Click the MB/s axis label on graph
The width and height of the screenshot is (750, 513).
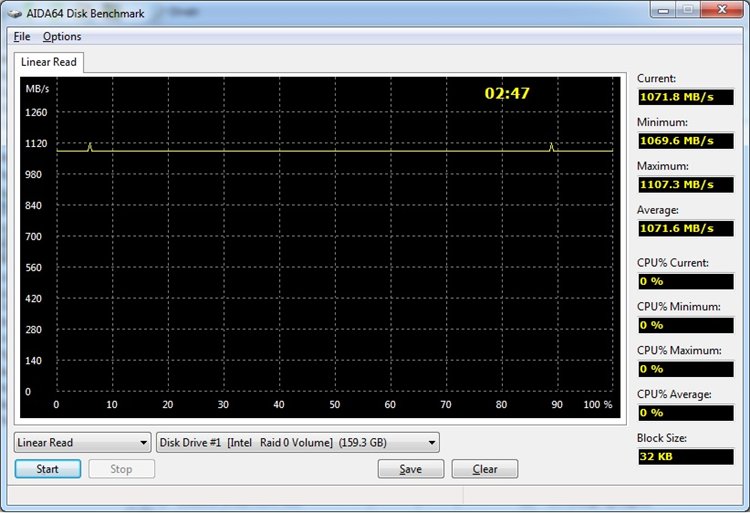(37, 89)
